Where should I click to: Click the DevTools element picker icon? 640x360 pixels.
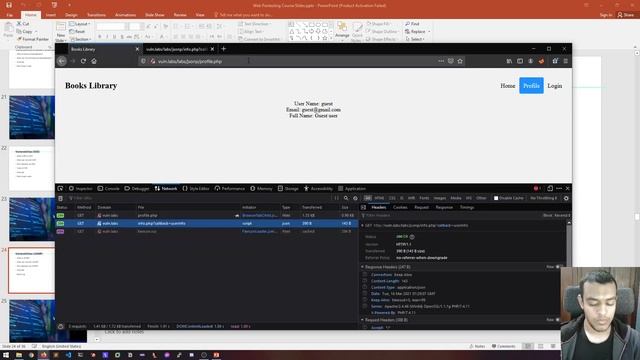(x=60, y=189)
